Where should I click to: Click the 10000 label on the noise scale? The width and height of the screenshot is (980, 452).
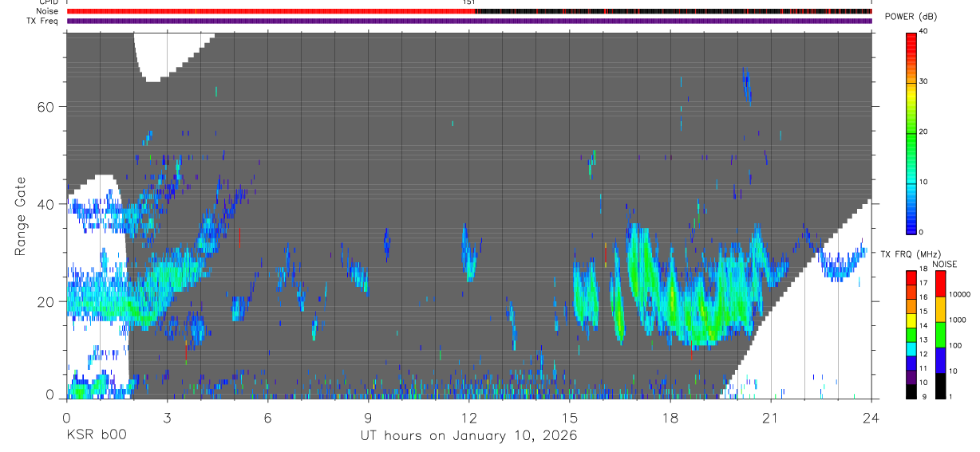pos(961,294)
